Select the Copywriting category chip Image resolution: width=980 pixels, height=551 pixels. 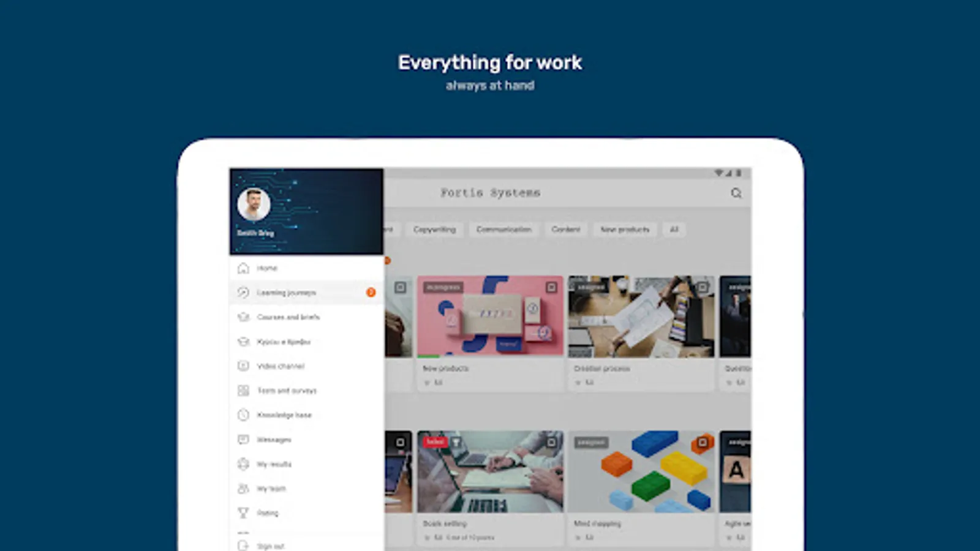pos(434,230)
